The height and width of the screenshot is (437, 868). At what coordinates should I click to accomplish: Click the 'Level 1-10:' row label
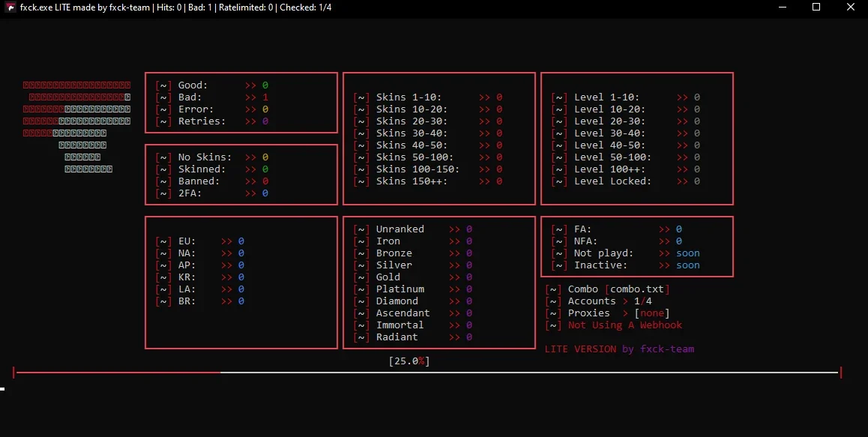pyautogui.click(x=606, y=97)
